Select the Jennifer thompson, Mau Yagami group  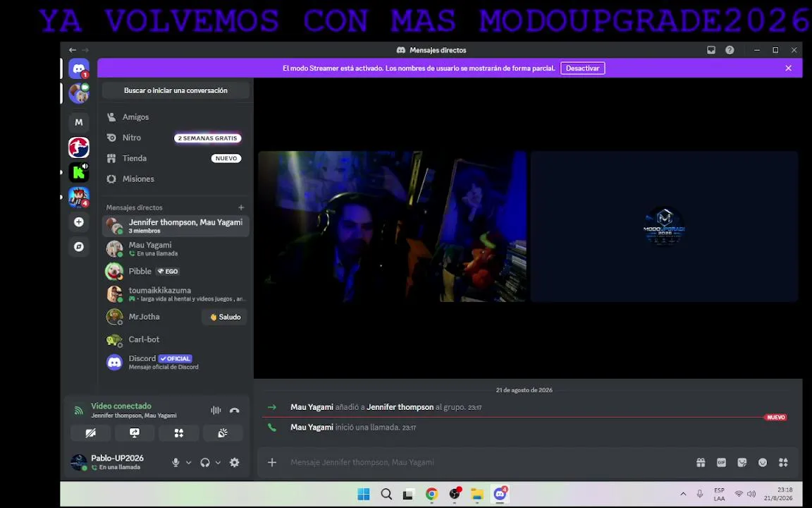click(x=176, y=226)
